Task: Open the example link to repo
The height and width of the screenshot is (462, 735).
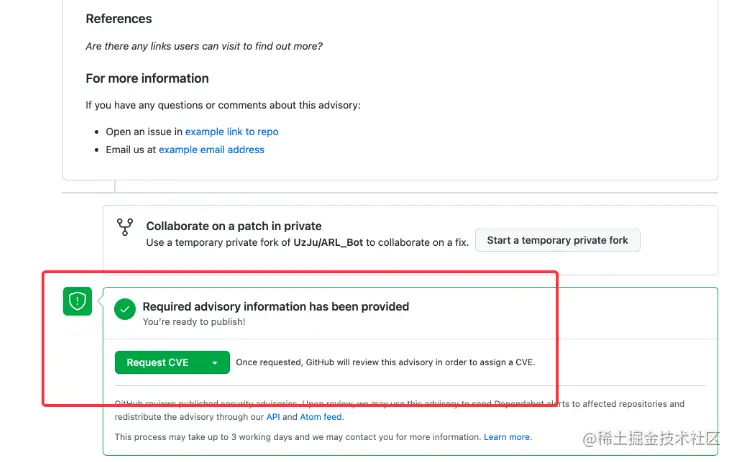Action: [x=231, y=132]
